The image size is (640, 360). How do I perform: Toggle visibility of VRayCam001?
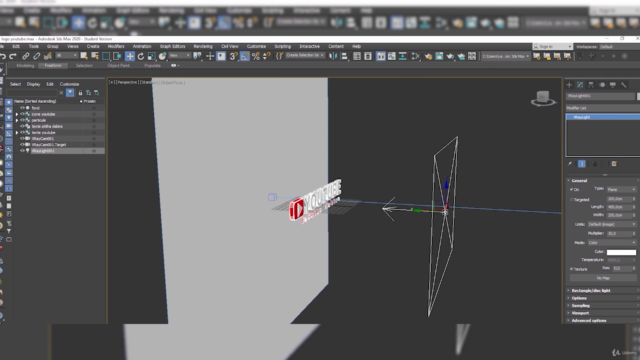22,138
